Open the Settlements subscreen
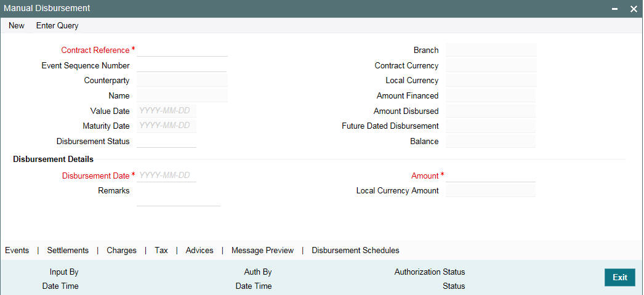Viewport: 644px width, 295px height. [68, 250]
